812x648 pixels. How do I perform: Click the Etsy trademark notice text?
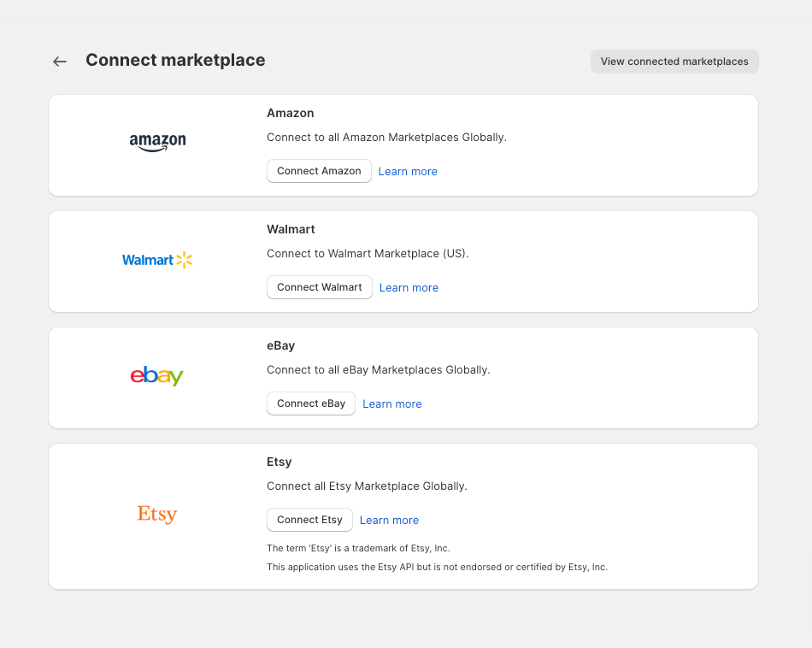pos(358,549)
